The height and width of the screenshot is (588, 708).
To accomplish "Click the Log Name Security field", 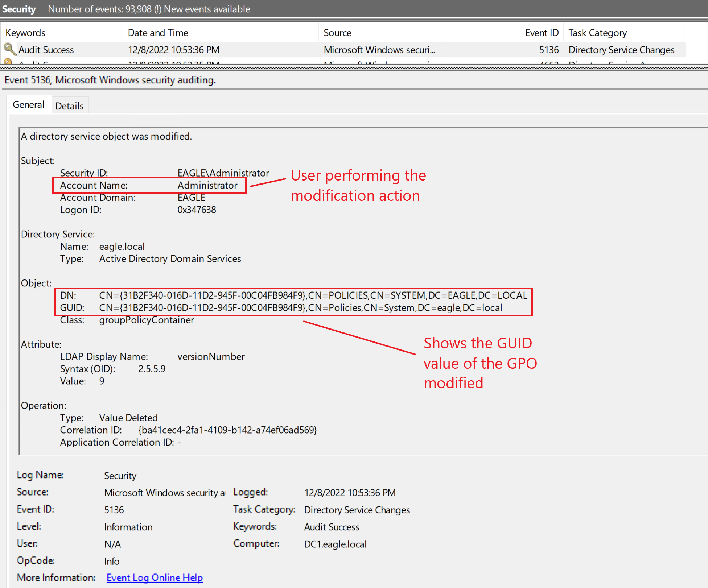I will (x=120, y=476).
